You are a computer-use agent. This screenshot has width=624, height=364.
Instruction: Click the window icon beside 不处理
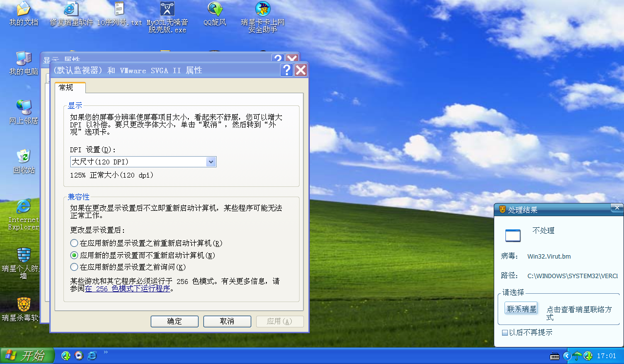pyautogui.click(x=513, y=235)
